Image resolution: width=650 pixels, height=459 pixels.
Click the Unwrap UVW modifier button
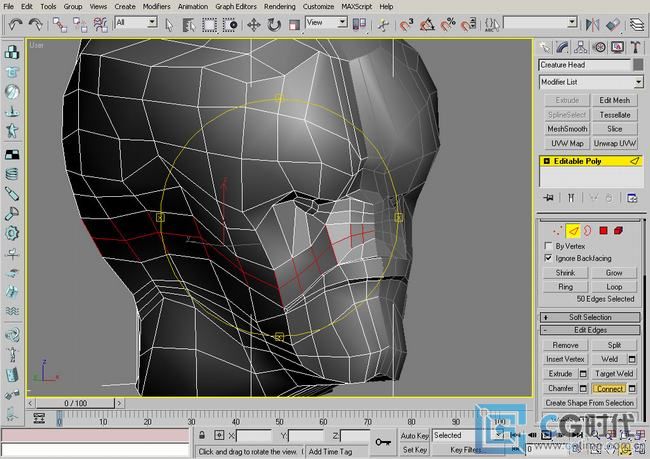(614, 143)
